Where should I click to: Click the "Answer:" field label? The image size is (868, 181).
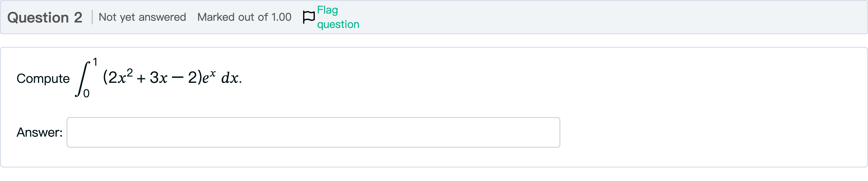pyautogui.click(x=39, y=132)
